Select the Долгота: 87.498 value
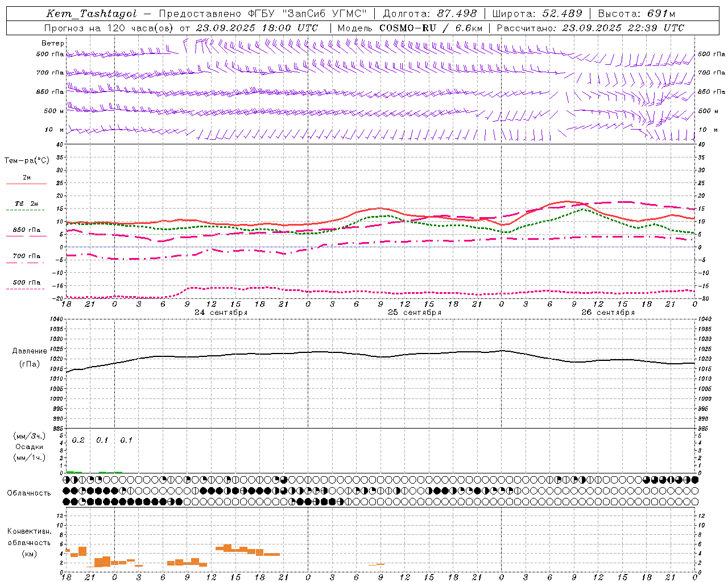 point(430,14)
